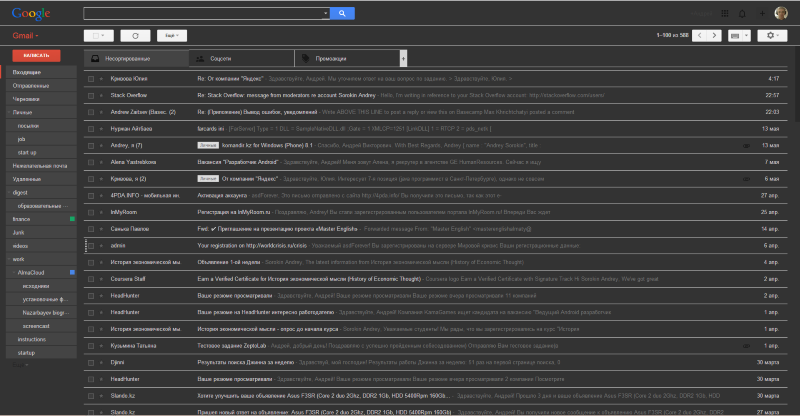Click attachment icon on Andrey, я (7) row
Viewport: 800px width, 416px height.
[746, 146]
